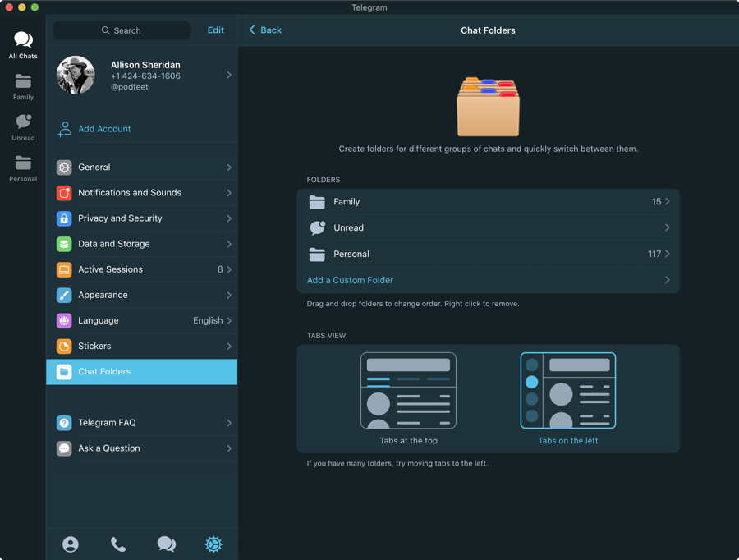
Task: Open Settings via bottom gear icon
Action: pyautogui.click(x=213, y=544)
